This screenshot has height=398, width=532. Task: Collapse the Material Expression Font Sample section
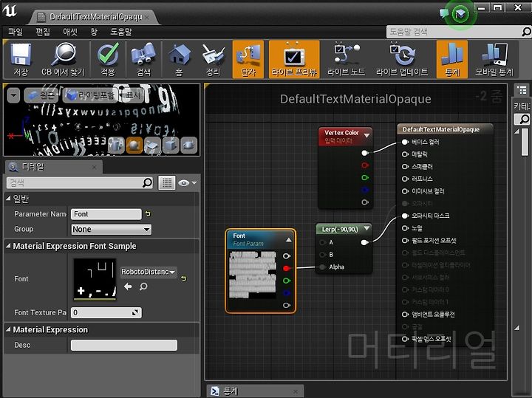coord(8,246)
